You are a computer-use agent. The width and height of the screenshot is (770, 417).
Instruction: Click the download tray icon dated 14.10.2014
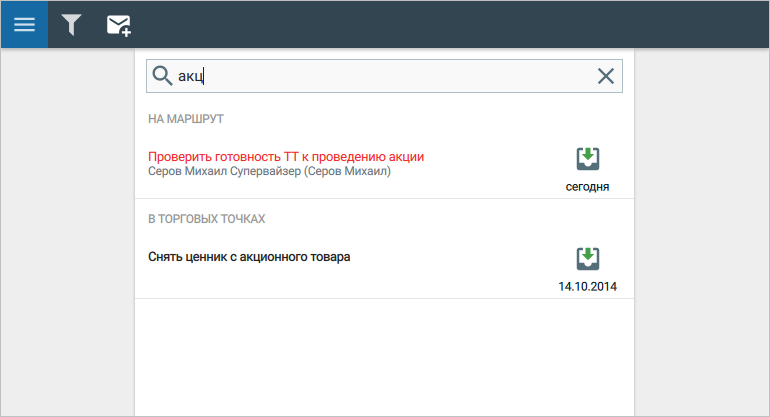coord(588,258)
